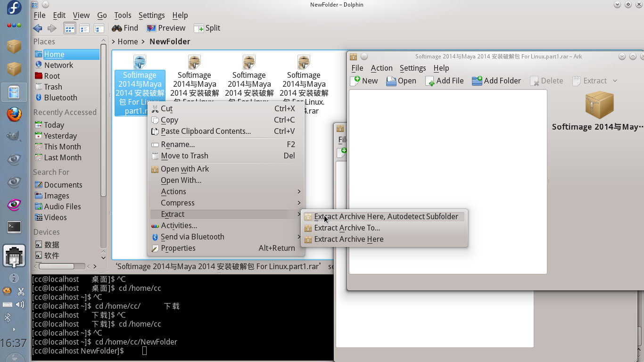Screen dimensions: 644x362
Task: Click NewFolder in the breadcrumb path
Action: point(170,41)
